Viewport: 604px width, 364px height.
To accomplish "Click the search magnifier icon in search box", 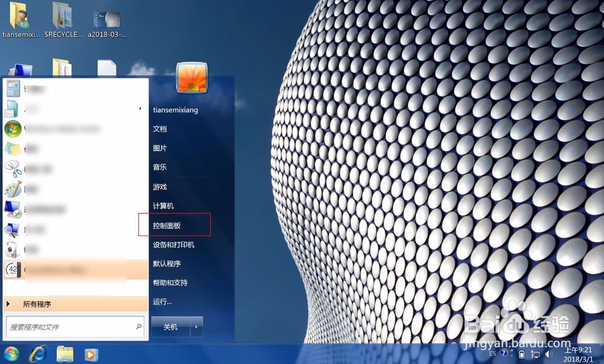I will [x=139, y=327].
